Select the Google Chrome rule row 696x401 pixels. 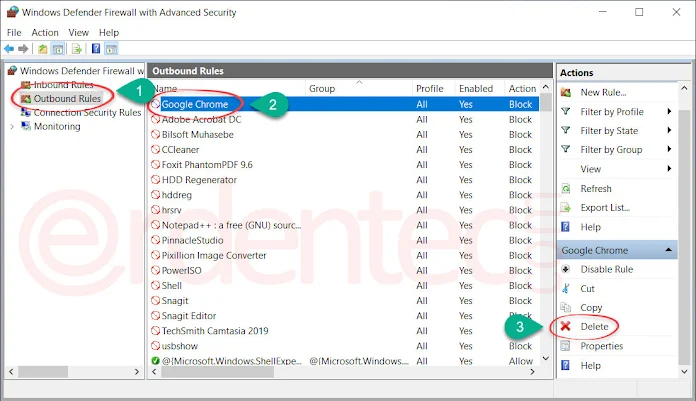point(344,104)
